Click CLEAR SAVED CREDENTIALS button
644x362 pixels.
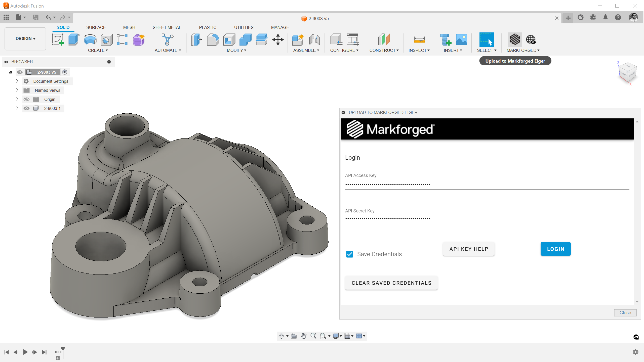(391, 283)
